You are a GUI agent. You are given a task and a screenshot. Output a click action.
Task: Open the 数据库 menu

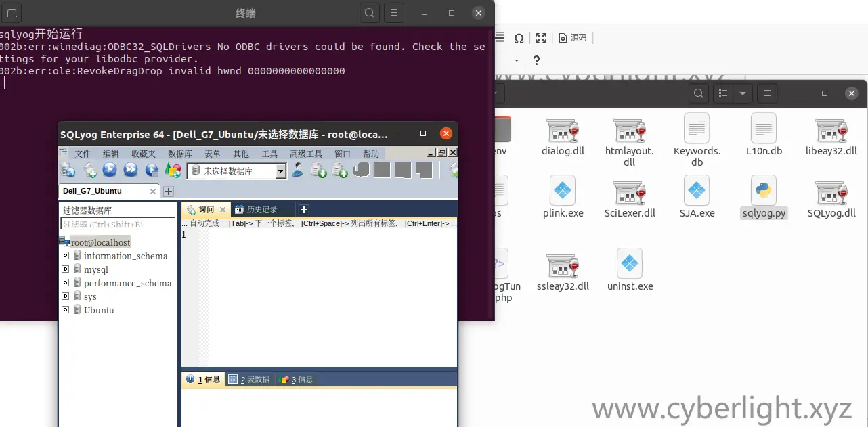[180, 154]
